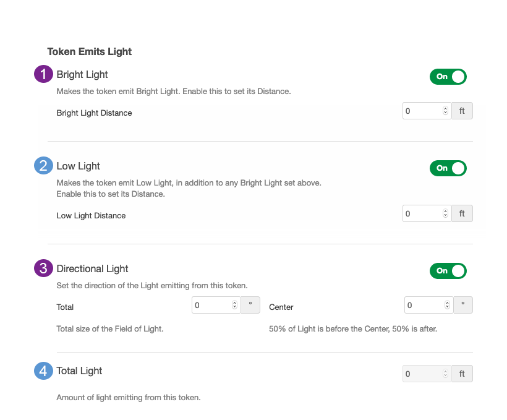Image resolution: width=507 pixels, height=420 pixels.
Task: Toggle Directional Light off
Action: pyautogui.click(x=448, y=271)
